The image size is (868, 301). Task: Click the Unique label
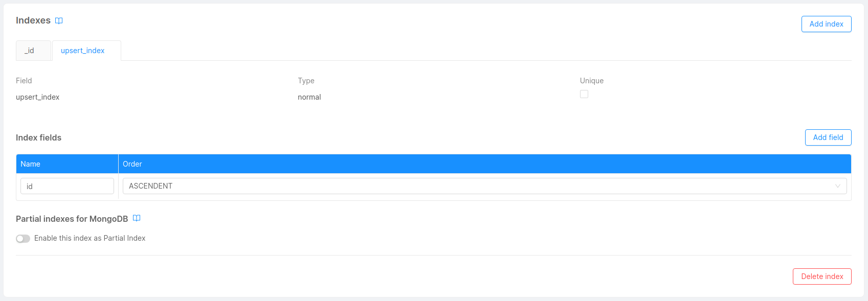coord(592,81)
